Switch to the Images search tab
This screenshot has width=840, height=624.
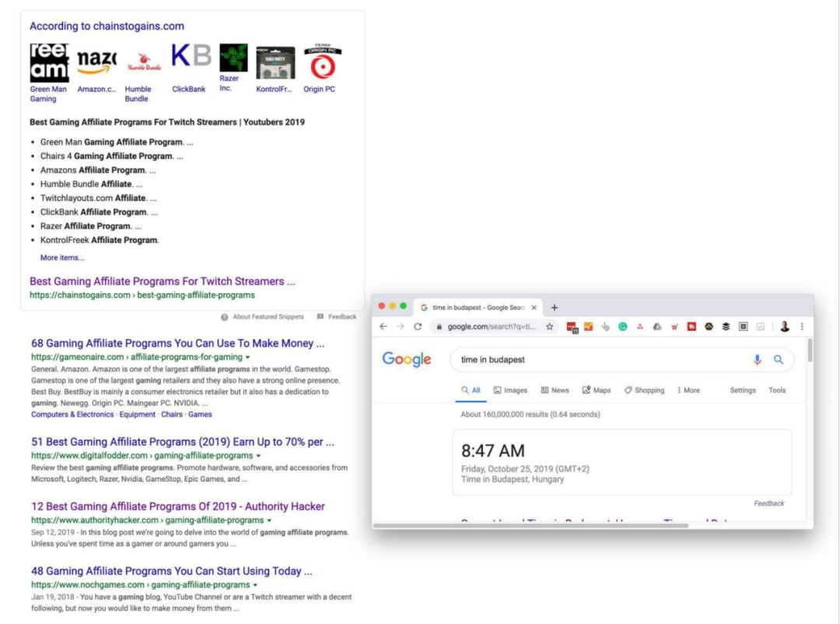tap(516, 389)
